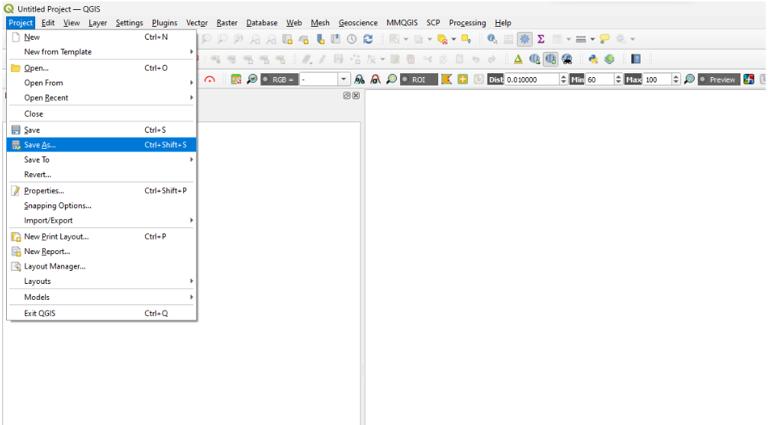Open the Geoscience menu
Image resolution: width=768 pixels, height=425 pixels.
point(358,23)
